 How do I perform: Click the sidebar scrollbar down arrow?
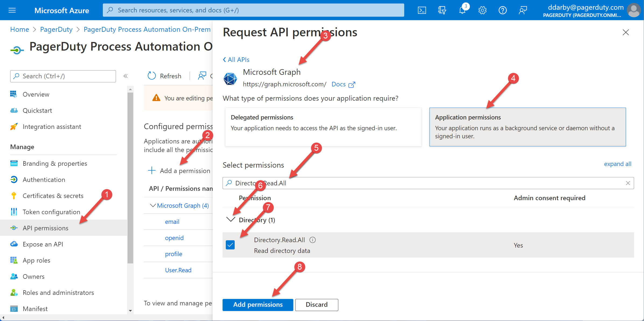130,311
